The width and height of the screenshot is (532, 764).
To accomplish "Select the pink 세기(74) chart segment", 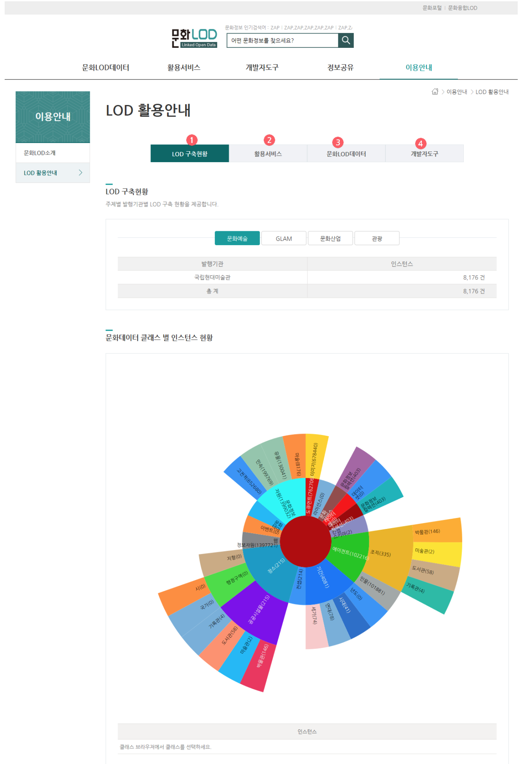I will (316, 626).
